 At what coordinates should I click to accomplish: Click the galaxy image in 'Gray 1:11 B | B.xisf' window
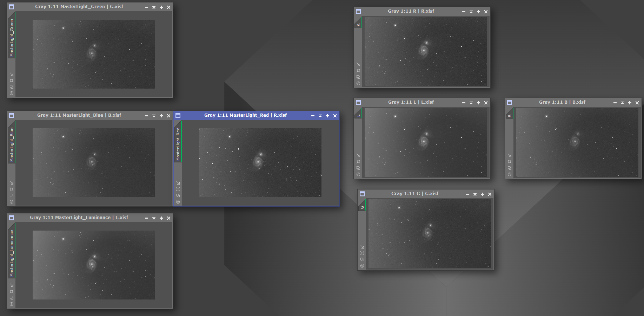click(x=577, y=142)
